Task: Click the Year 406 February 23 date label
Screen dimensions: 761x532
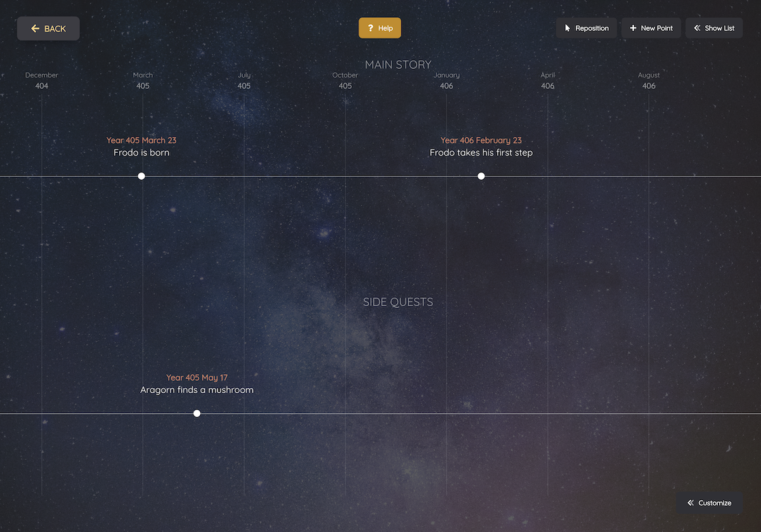Action: pyautogui.click(x=481, y=140)
